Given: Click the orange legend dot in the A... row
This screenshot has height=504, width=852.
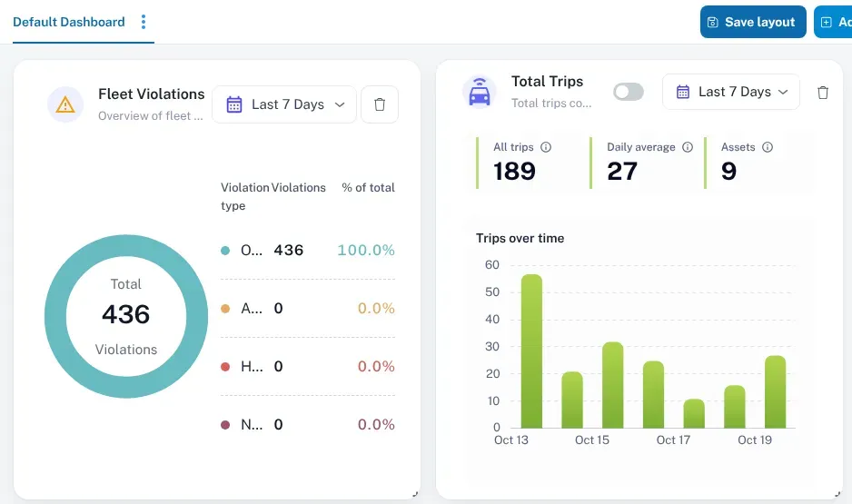Looking at the screenshot, I should [225, 309].
